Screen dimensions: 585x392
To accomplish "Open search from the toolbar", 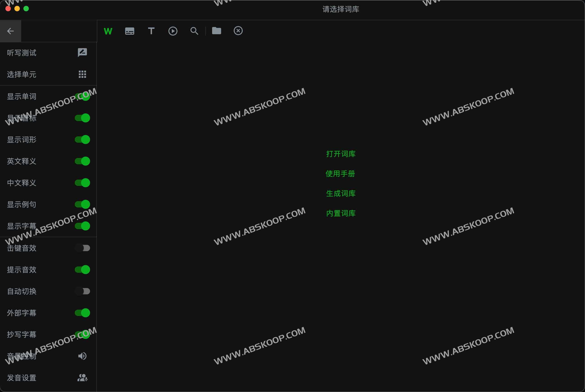I will coord(194,31).
